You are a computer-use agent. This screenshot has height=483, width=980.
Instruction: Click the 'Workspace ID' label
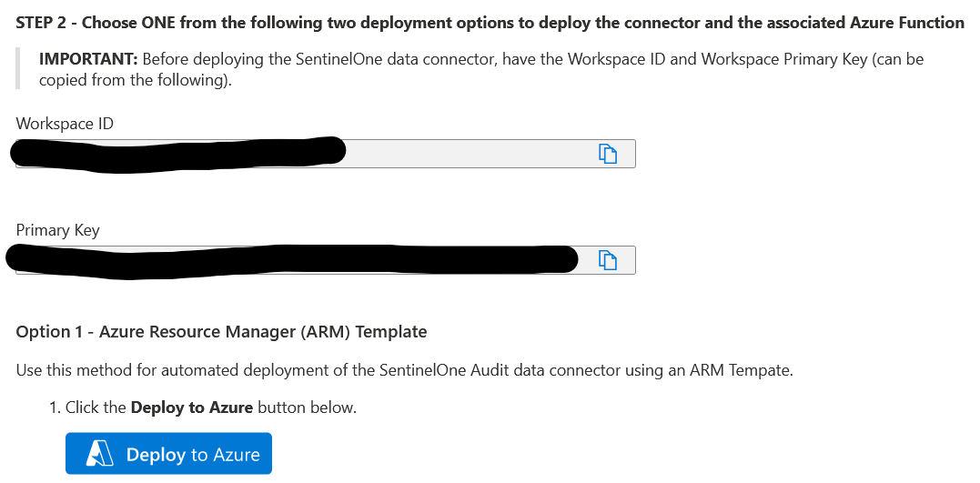coord(65,124)
